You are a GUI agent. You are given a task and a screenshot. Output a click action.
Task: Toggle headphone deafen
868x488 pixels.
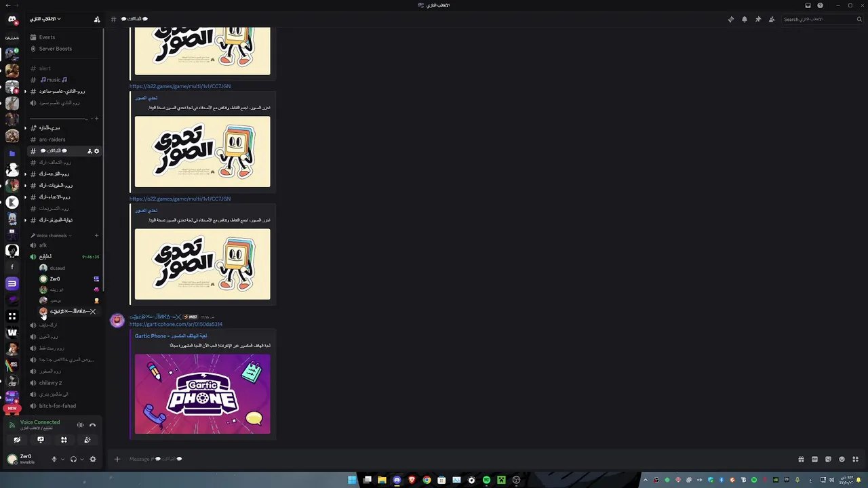(73, 460)
